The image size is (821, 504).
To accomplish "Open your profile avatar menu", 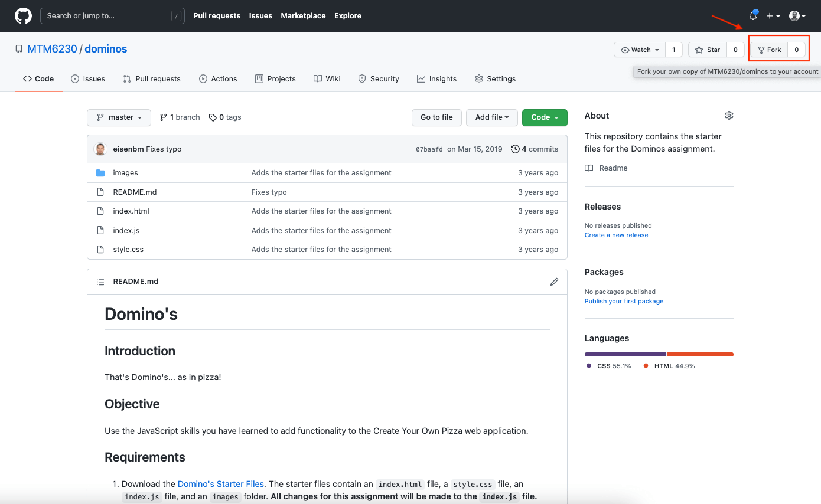I will tap(796, 16).
